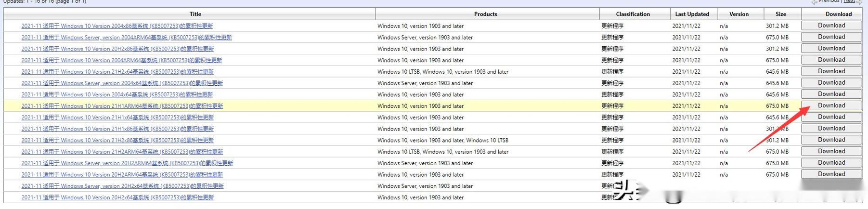Open the Windows 10 2004 x64 update link
The width and height of the screenshot is (868, 209).
117,95
